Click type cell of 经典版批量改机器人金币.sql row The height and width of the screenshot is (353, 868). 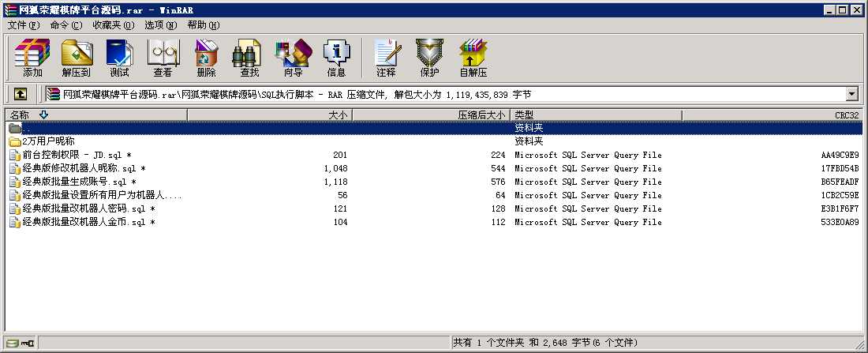pos(588,222)
